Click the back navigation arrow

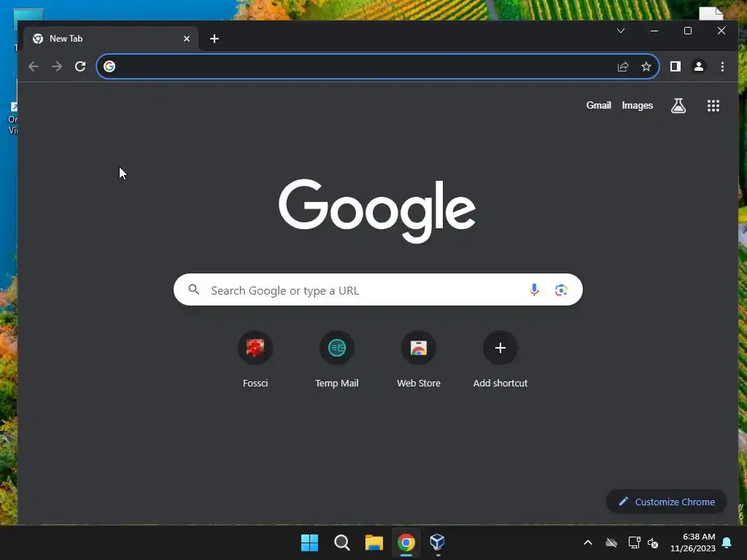click(34, 66)
